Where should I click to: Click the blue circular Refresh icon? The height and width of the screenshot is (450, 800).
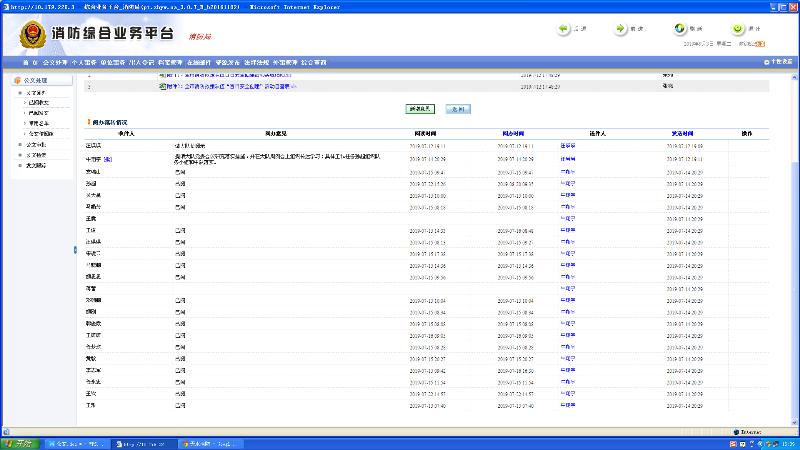pyautogui.click(x=680, y=29)
